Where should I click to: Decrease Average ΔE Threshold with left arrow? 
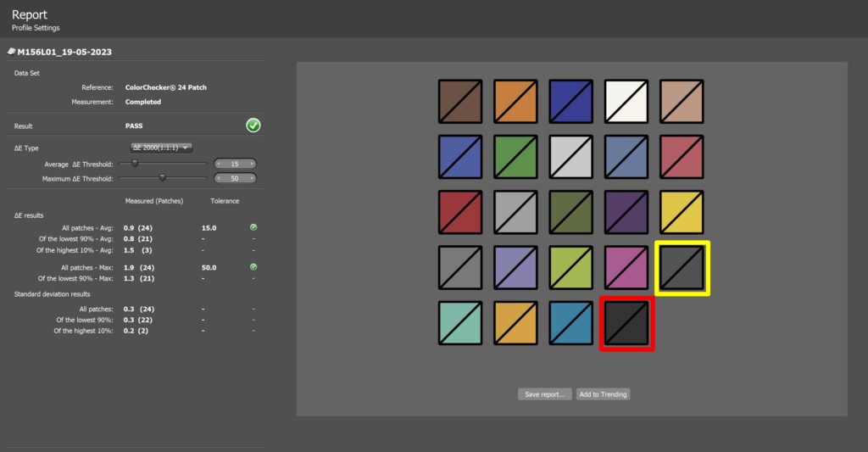[219, 164]
